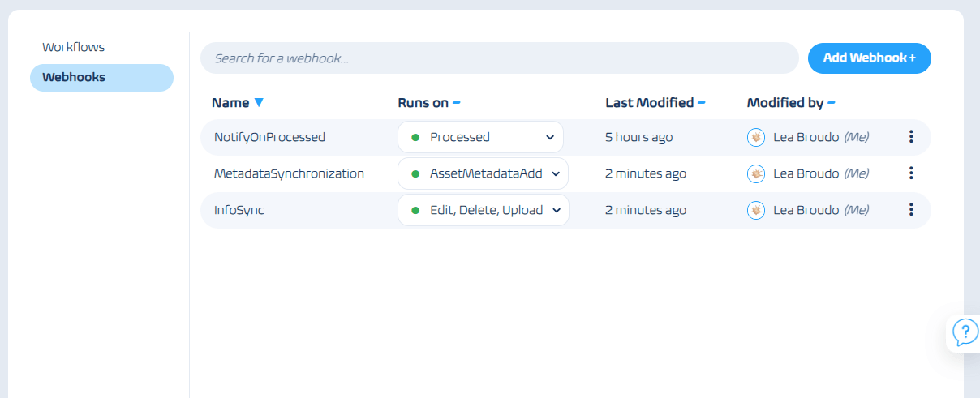
Task: Click Lea Broudo's avatar in InfoSync row
Action: 756,210
